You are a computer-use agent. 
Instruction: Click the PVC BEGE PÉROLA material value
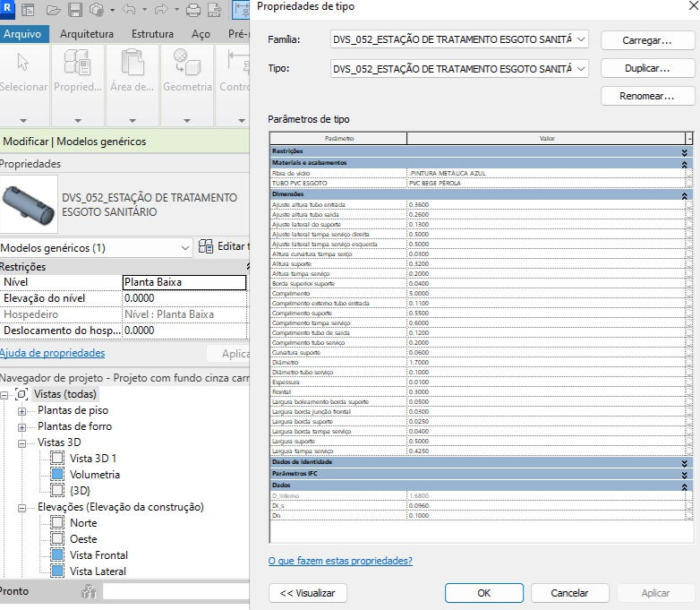[546, 184]
